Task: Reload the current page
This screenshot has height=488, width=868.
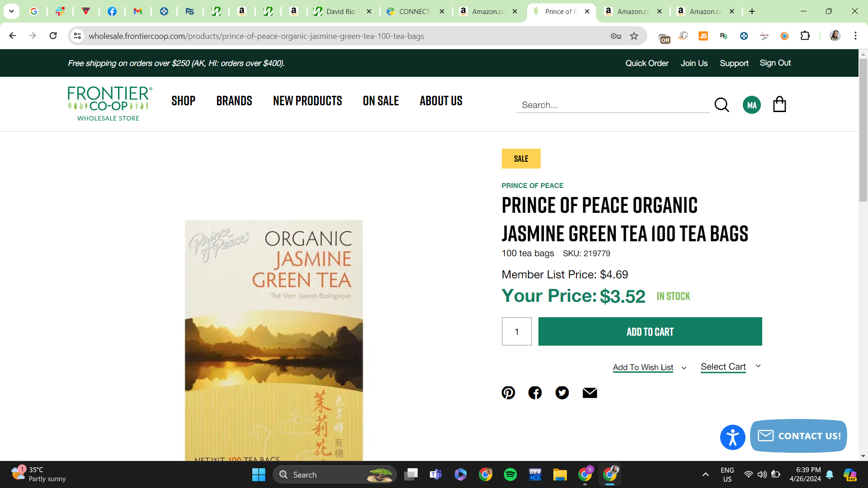Action: (53, 36)
